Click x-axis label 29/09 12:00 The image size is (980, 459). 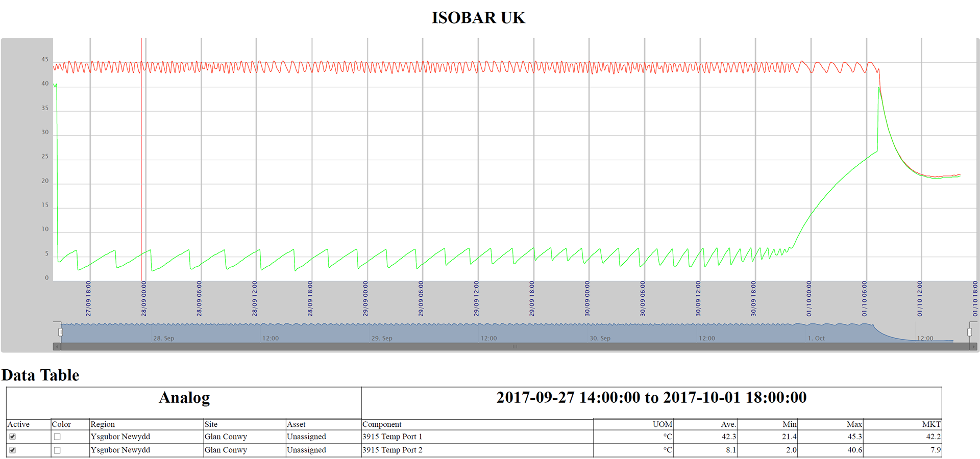(x=477, y=299)
